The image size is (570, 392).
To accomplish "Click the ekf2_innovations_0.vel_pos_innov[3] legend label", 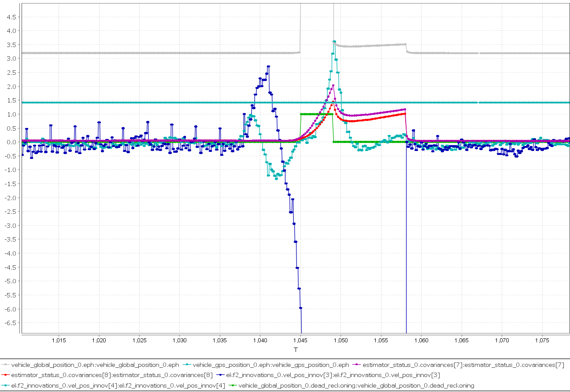I will tap(333, 375).
